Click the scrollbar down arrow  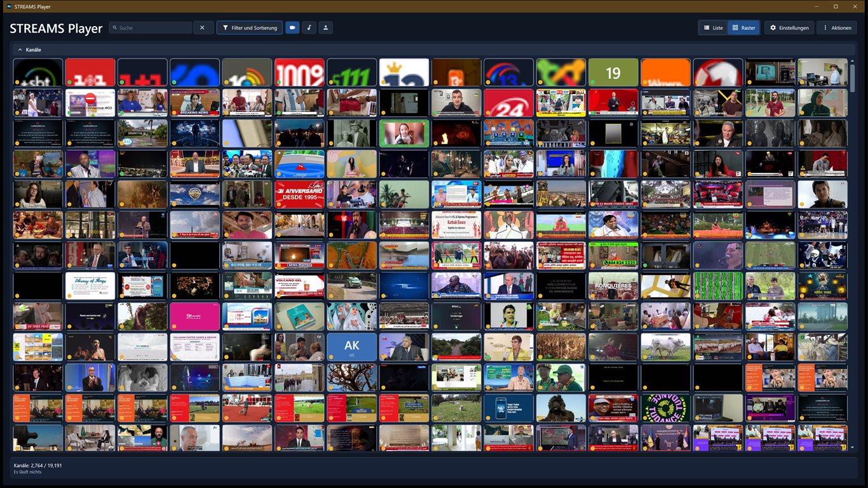click(x=853, y=448)
